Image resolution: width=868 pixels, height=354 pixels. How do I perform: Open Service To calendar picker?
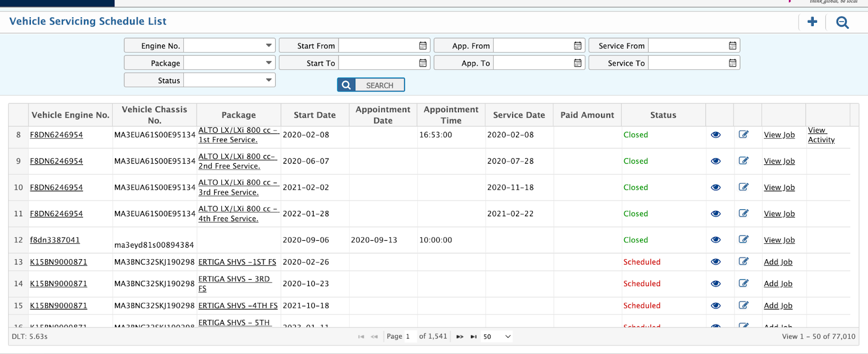[x=732, y=63]
